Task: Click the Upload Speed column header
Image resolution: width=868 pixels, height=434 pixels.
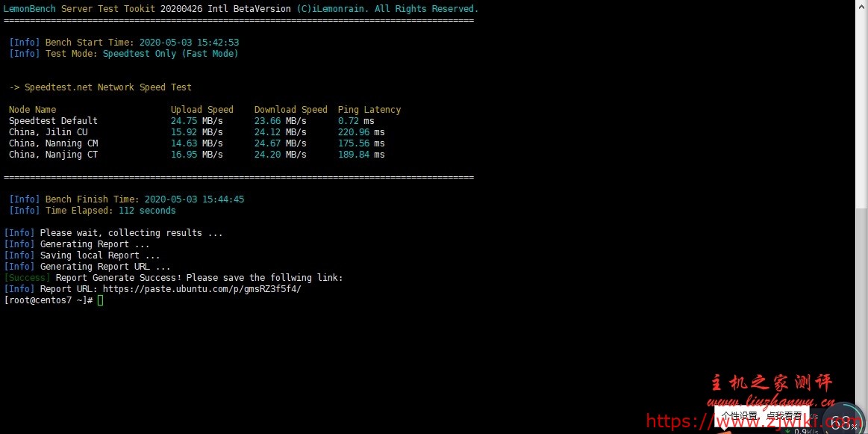Action: click(x=202, y=110)
